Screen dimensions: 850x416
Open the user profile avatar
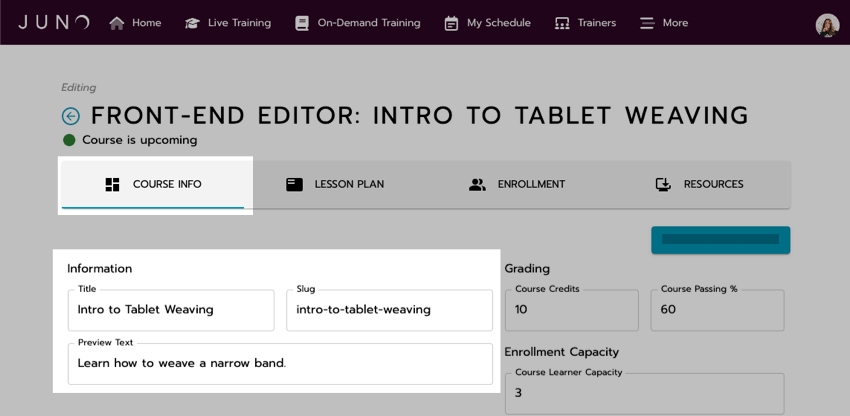pyautogui.click(x=827, y=25)
